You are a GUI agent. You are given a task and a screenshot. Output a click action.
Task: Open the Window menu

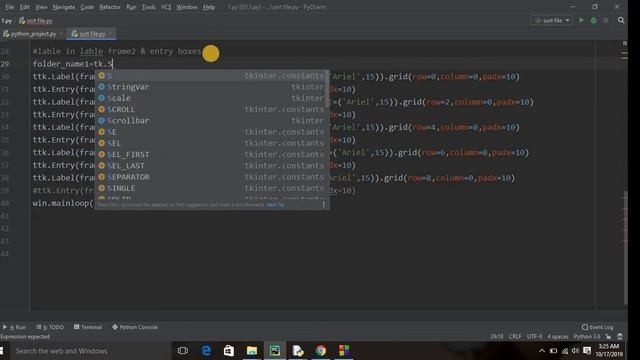point(187,7)
